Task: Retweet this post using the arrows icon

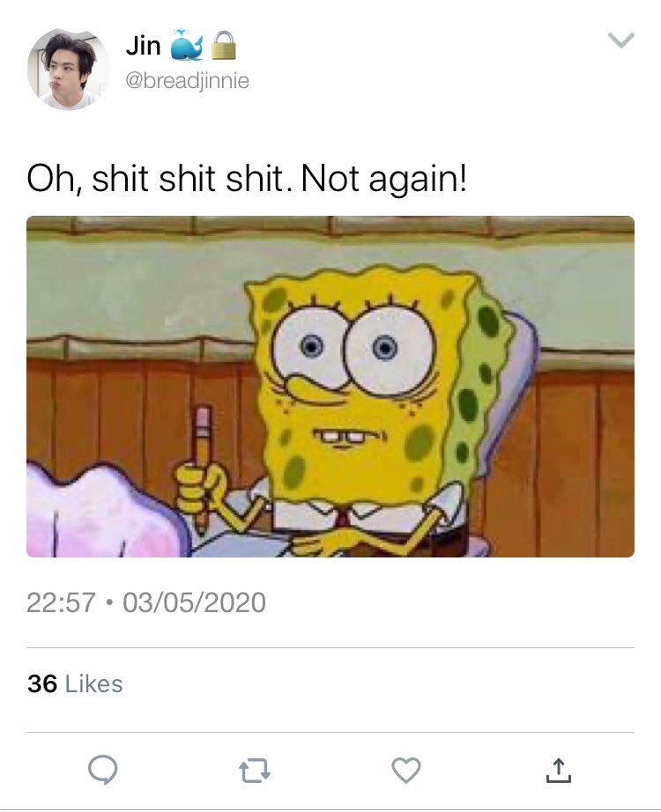Action: tap(255, 771)
